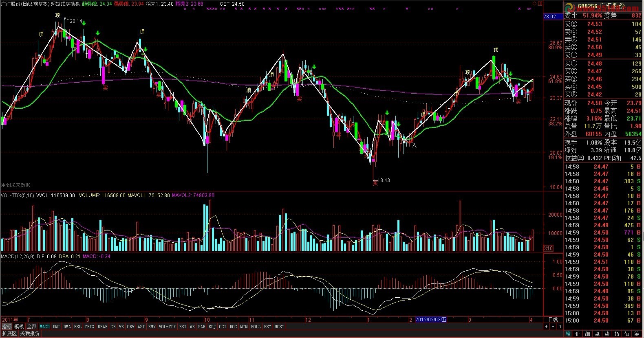Click the 换手 1.08% turnover value

[594, 143]
